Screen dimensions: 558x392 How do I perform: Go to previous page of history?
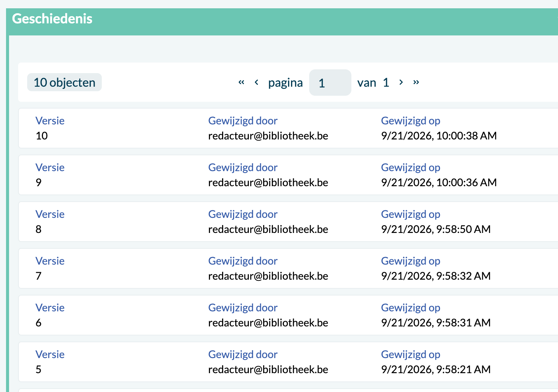click(256, 82)
